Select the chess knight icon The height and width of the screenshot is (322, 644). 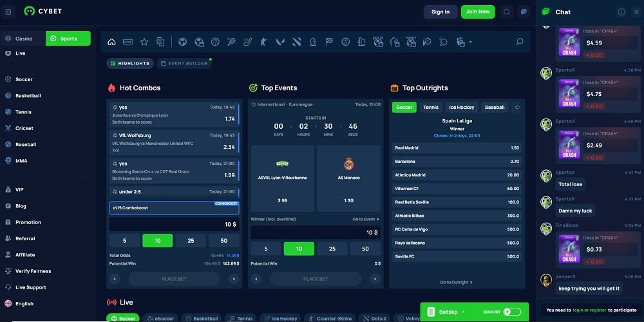coord(313,42)
